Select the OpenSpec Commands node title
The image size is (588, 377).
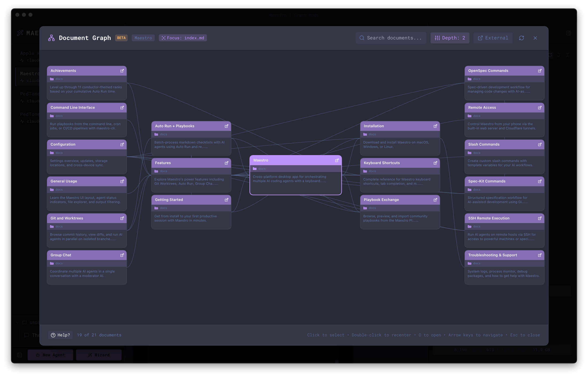click(488, 71)
